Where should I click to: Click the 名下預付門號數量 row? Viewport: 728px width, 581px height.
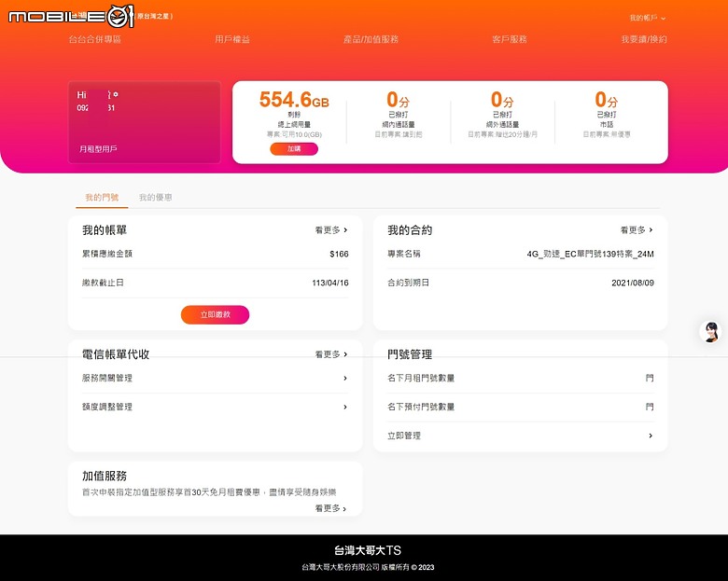[521, 407]
